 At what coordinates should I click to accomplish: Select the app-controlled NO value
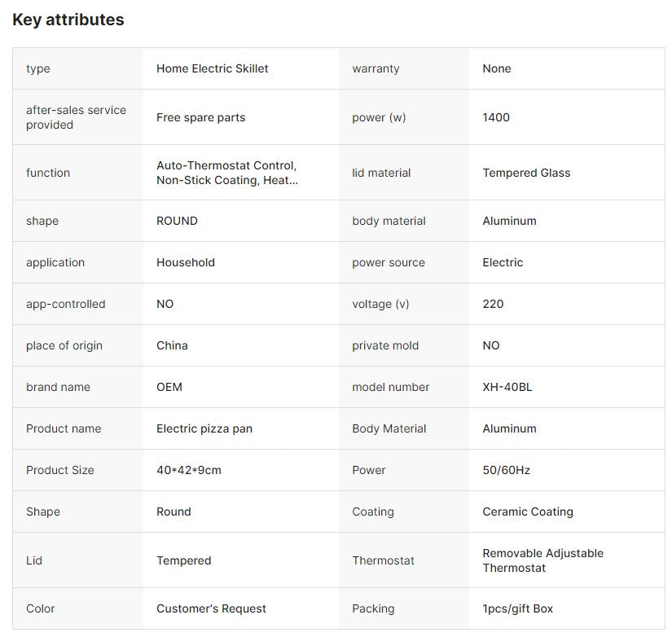coord(165,304)
